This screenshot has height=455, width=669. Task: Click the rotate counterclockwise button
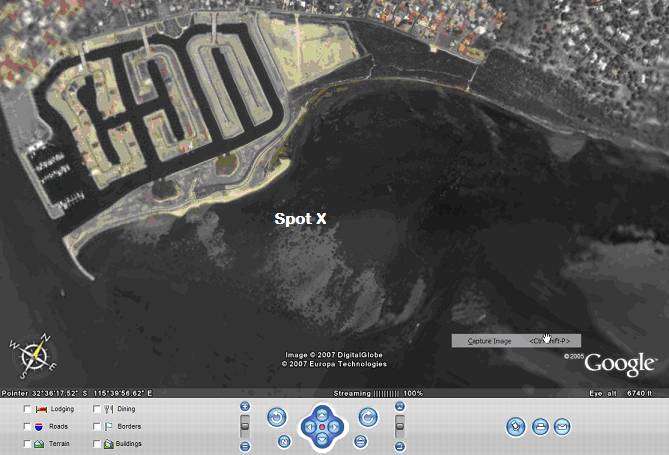click(x=276, y=416)
